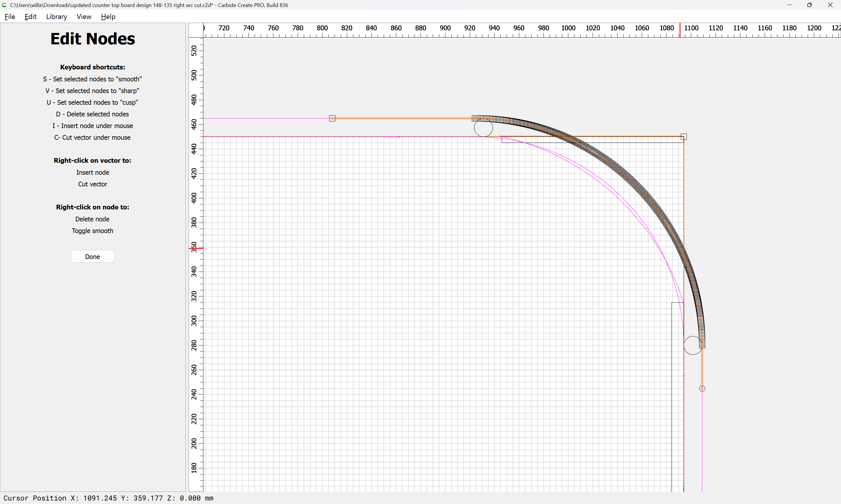
Task: Select small magenta node on horizontal magenta line
Action: click(399, 137)
